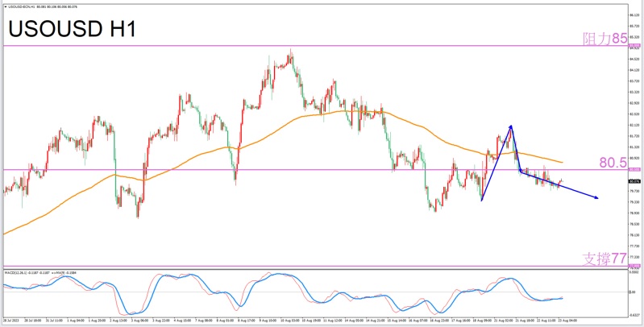The height and width of the screenshot is (327, 644).
Task: Click the 28 Jul 2023 time label
Action: pyautogui.click(x=11, y=320)
